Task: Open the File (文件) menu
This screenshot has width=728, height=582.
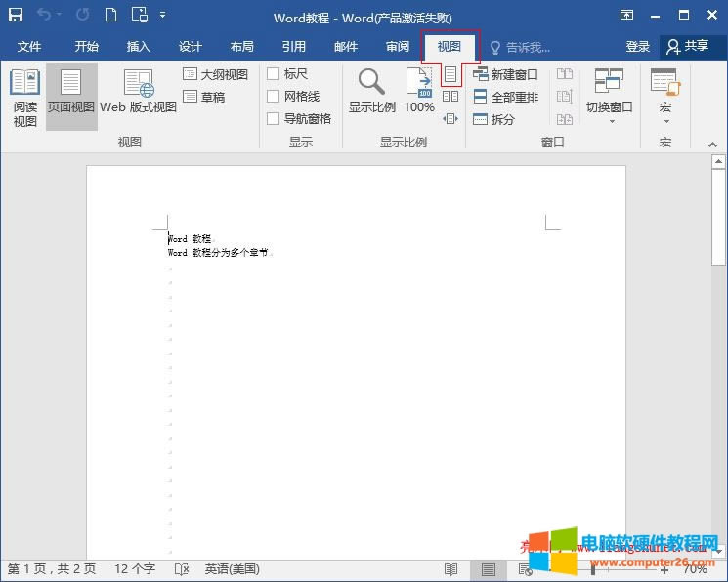Action: [x=29, y=47]
